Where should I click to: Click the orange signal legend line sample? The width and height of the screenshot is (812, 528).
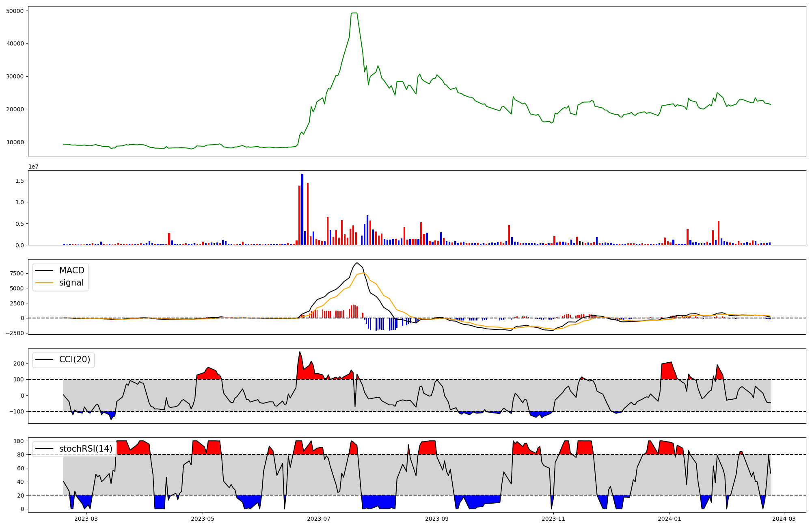[x=44, y=283]
